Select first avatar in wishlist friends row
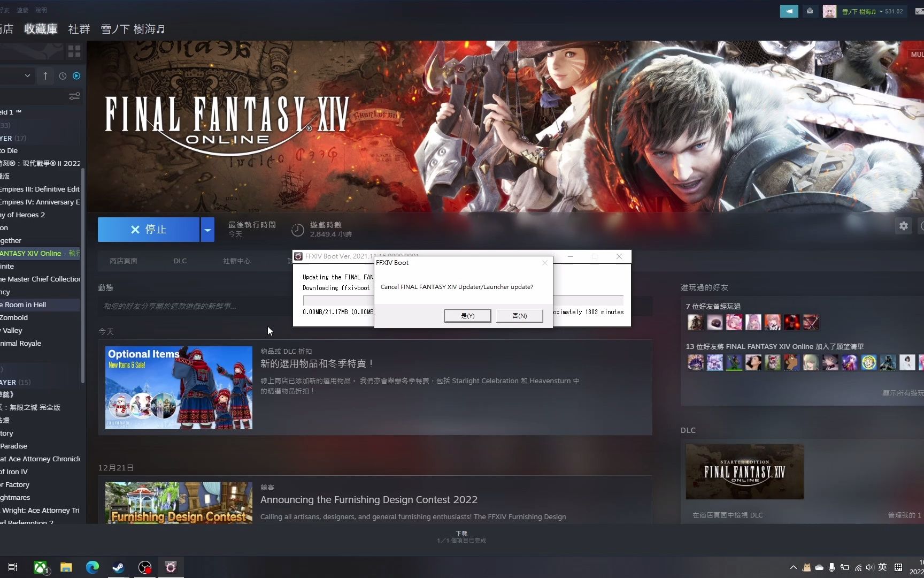924x578 pixels. 696,362
